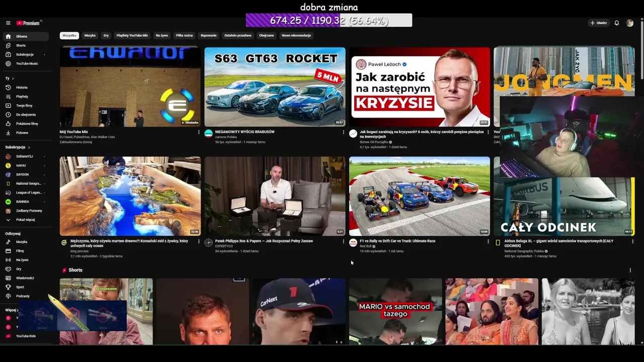Open the hamburger guide menu
644x362 pixels.
(x=8, y=23)
